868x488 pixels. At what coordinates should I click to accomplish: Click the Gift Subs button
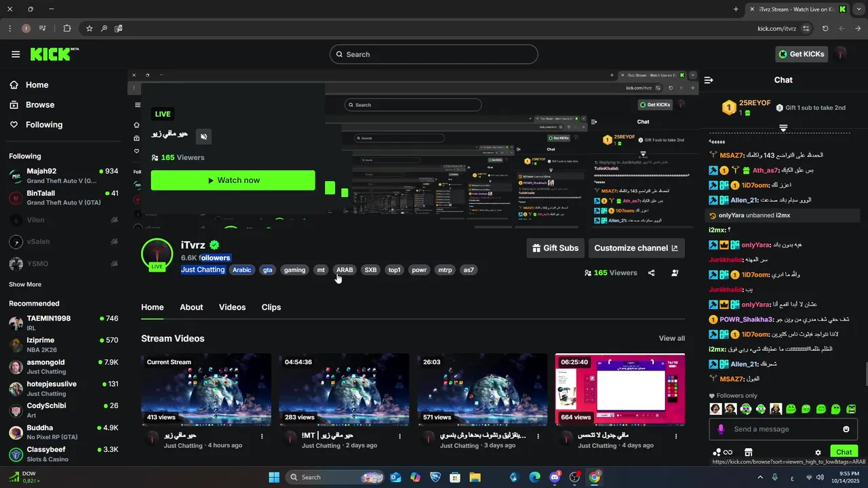pos(556,248)
